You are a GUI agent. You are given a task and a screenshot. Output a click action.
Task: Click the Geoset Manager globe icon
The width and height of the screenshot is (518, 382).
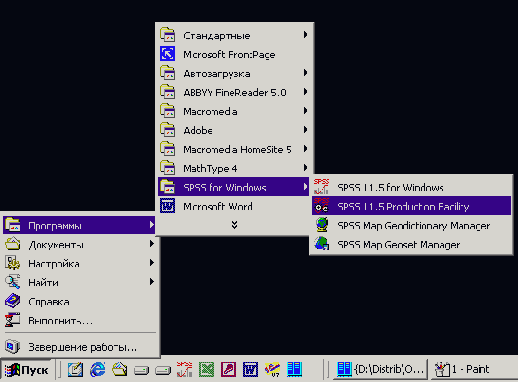[x=322, y=244]
